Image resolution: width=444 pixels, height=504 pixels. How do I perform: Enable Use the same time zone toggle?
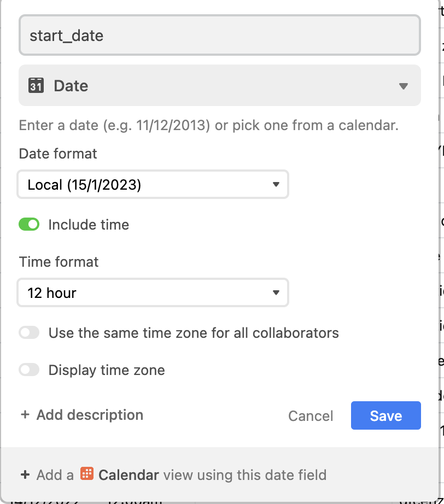29,333
